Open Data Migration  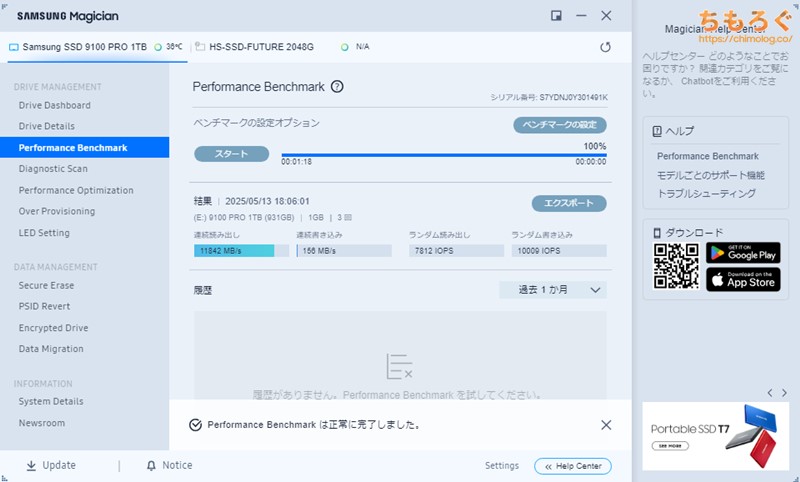click(51, 349)
